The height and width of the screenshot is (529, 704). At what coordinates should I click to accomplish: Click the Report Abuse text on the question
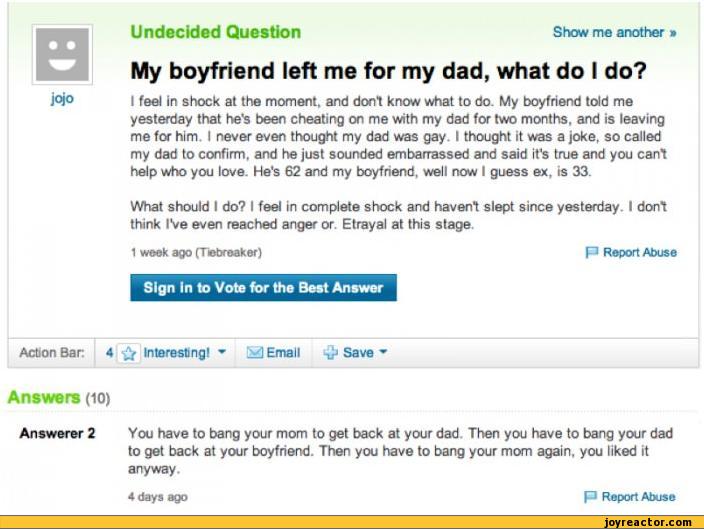pos(639,253)
